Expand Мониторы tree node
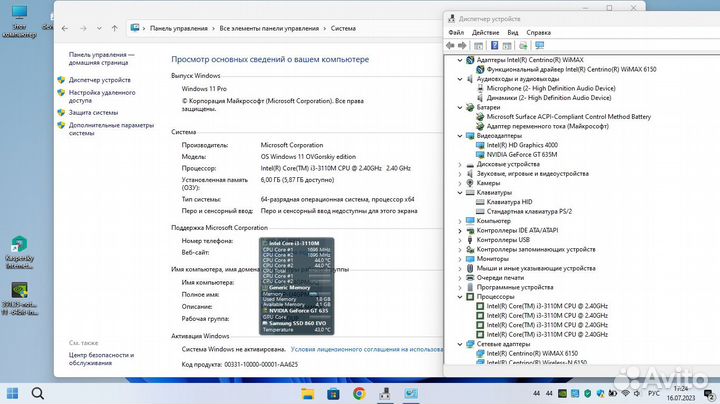This screenshot has height=404, width=720. 460,259
